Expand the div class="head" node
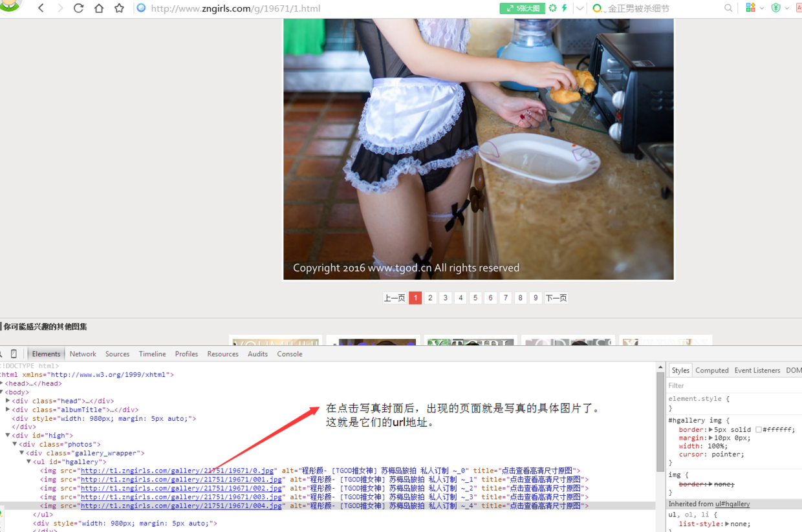Screen dimensions: 802x532 (x=8, y=401)
